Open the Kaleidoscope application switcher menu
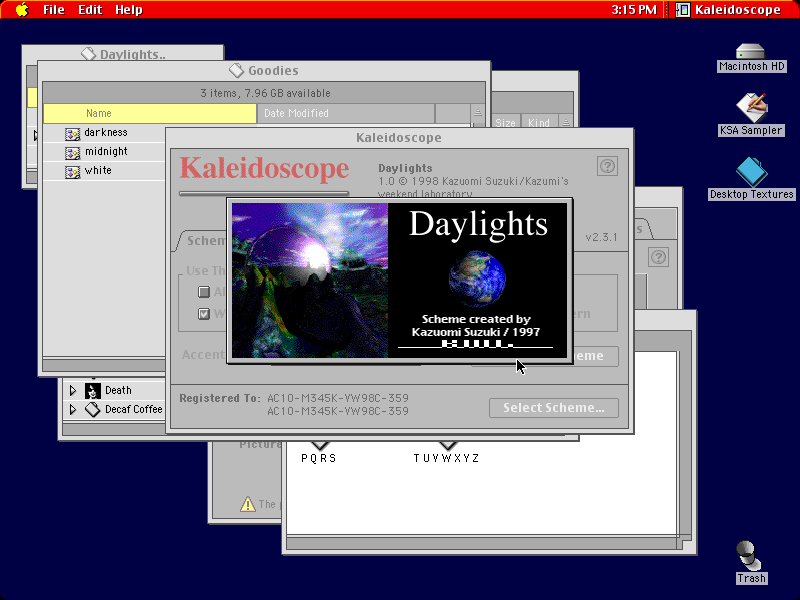 (x=729, y=10)
